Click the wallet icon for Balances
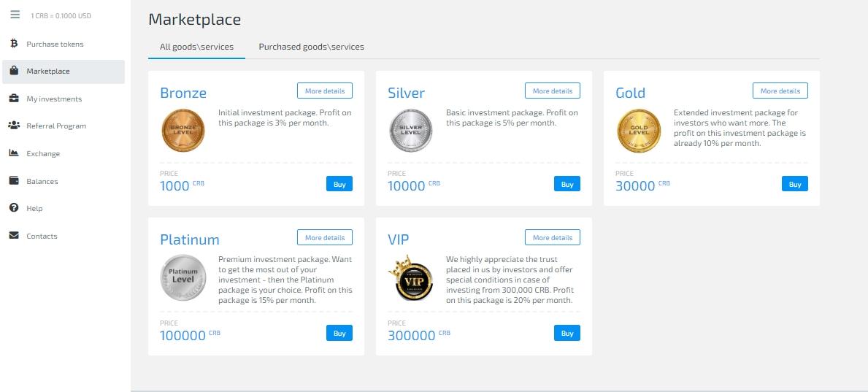This screenshot has height=392, width=868. [x=15, y=181]
